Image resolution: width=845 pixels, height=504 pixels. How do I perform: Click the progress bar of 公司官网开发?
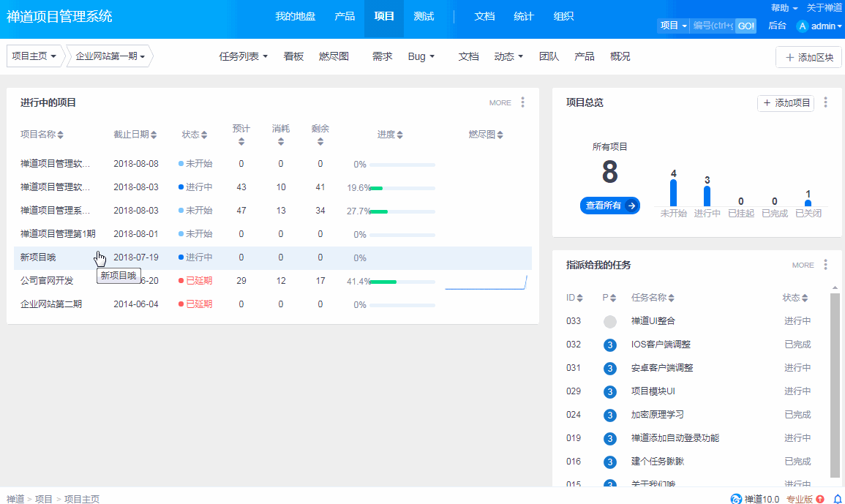pos(402,282)
